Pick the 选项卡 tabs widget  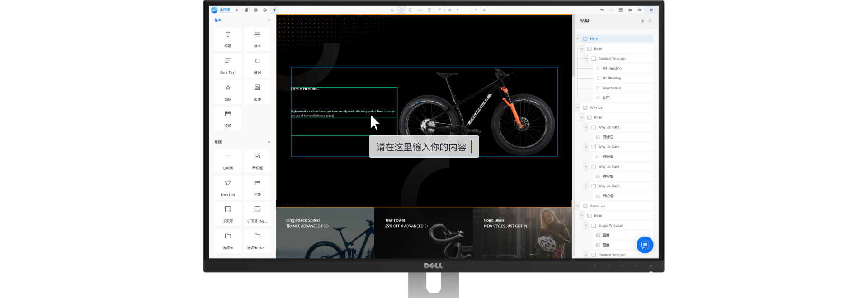click(228, 241)
